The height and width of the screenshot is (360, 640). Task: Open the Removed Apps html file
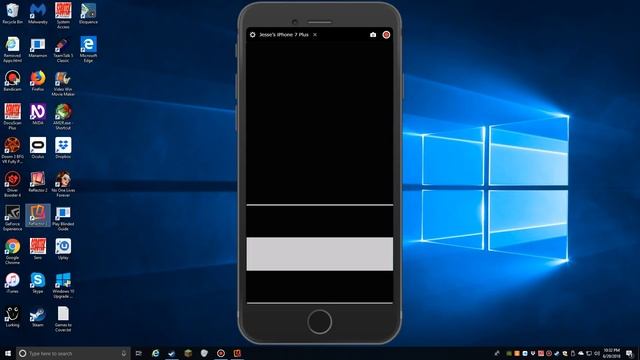(12, 49)
